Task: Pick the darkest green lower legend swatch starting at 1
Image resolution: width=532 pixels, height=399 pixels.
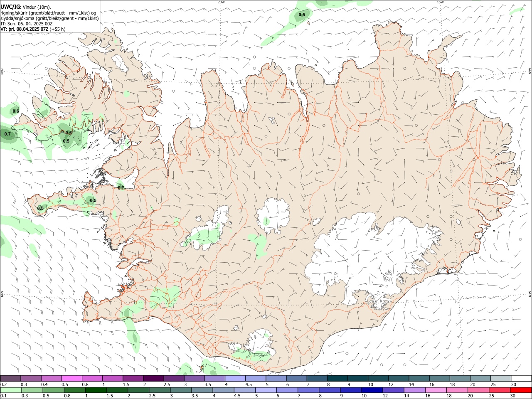Action: tap(96, 390)
